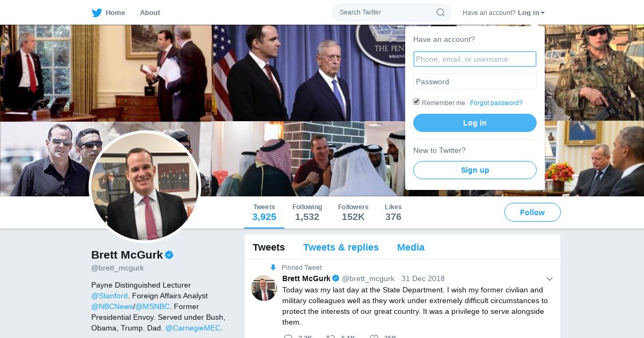
Task: Click the tweet author's small avatar
Action: click(x=264, y=288)
